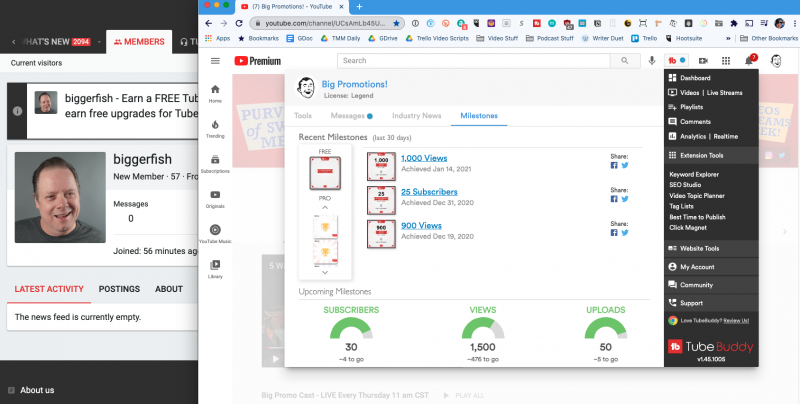Toggle the YouTube hamburger guide menu
Viewport: 800px width, 404px height.
coord(215,61)
